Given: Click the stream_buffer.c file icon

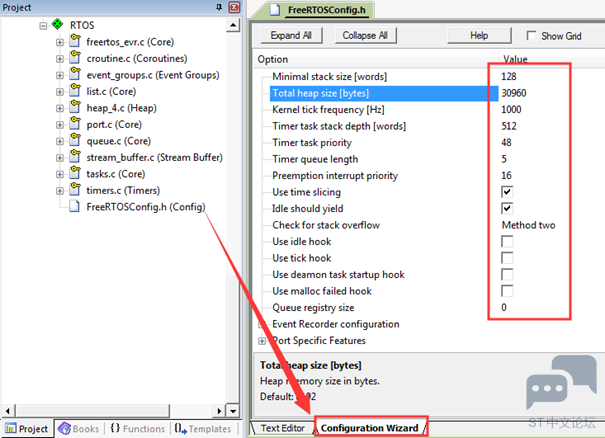Looking at the screenshot, I should pos(75,157).
